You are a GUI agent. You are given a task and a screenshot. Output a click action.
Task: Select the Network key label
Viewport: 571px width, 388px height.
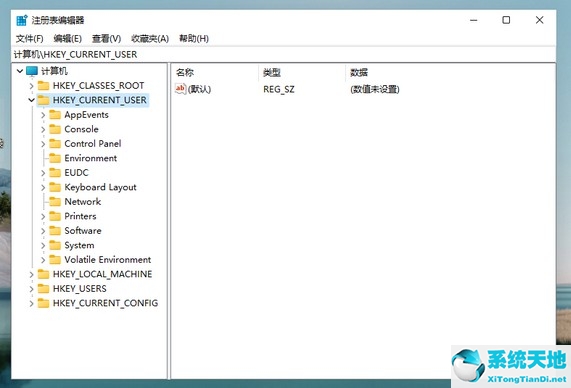point(83,201)
